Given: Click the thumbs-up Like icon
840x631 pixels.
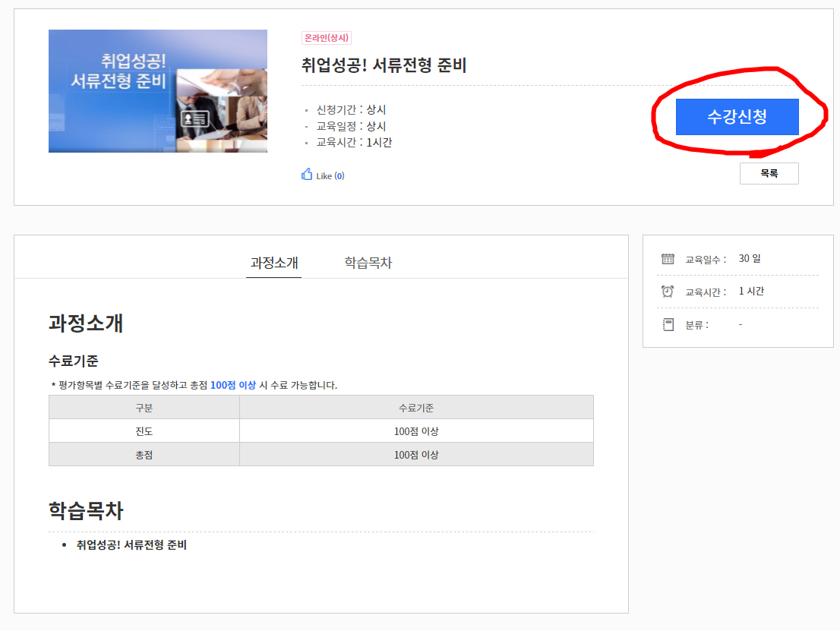Looking at the screenshot, I should (306, 174).
